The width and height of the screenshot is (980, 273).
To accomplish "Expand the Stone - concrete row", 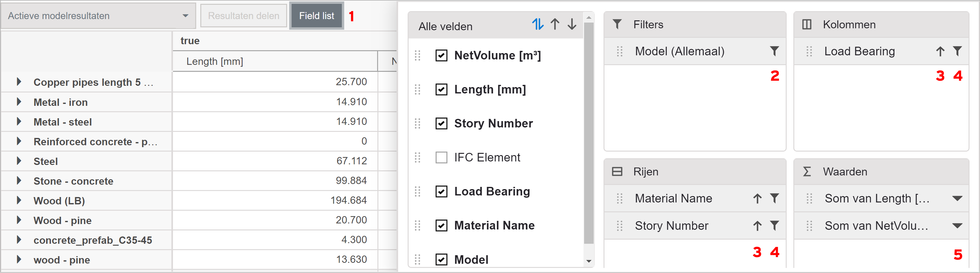I will [x=19, y=181].
